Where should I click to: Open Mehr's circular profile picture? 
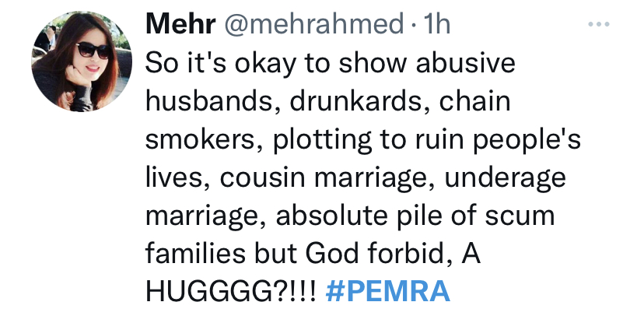coord(82,61)
